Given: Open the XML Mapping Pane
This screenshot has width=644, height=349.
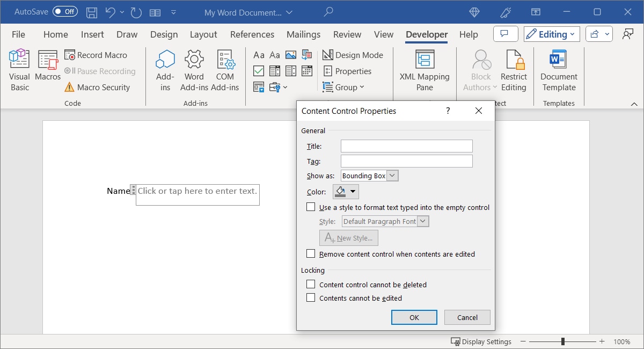Looking at the screenshot, I should (424, 69).
